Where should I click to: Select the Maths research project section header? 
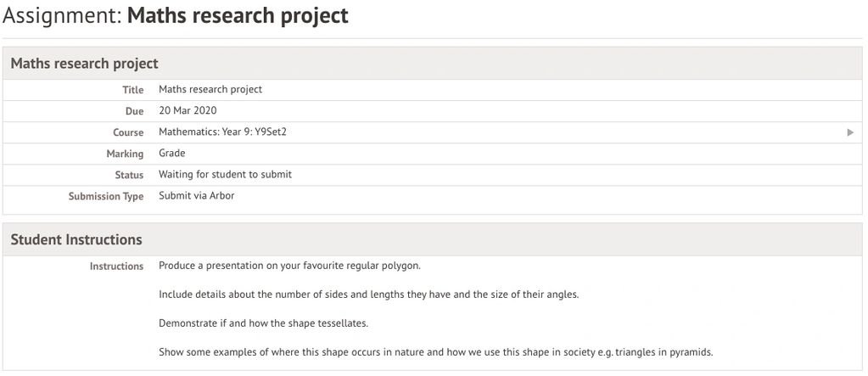pos(85,64)
